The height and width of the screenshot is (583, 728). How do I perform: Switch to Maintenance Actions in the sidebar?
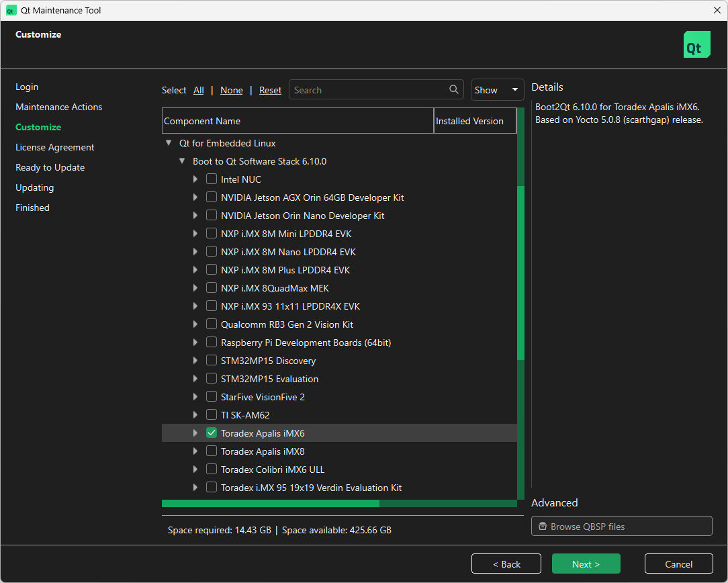point(58,107)
